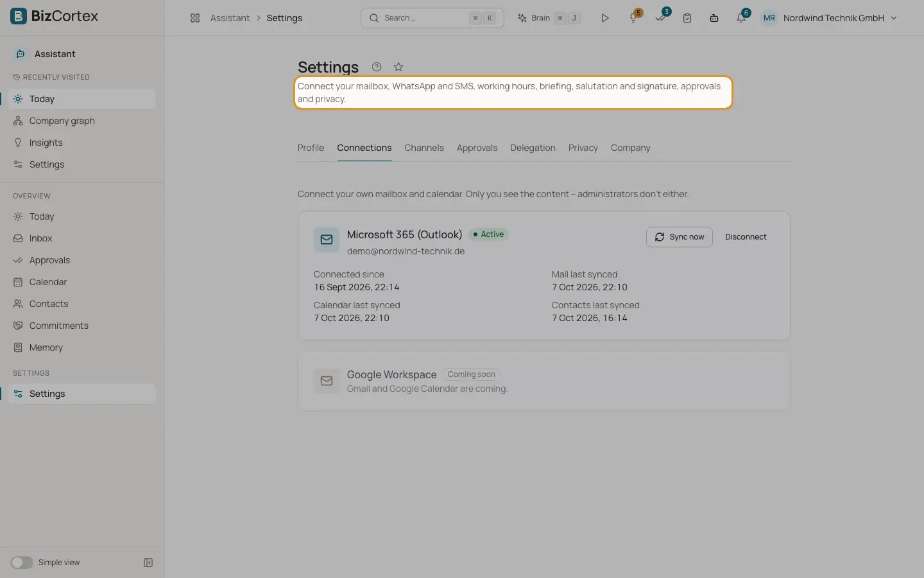Open the Channels tab
This screenshot has width=924, height=578.
point(424,148)
